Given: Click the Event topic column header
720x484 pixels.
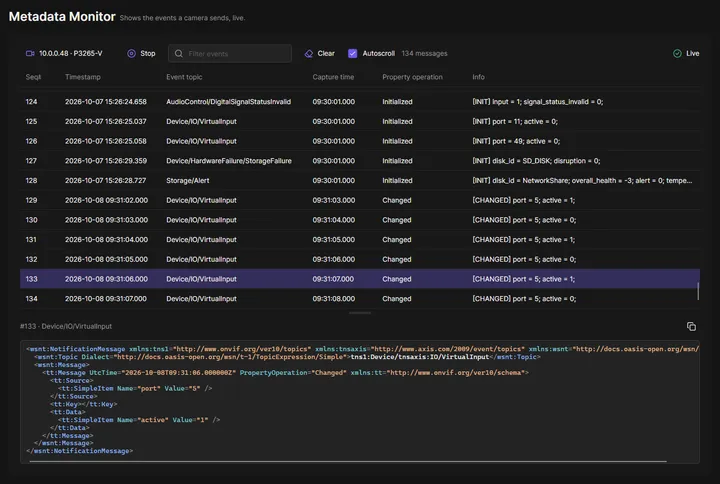Looking at the screenshot, I should pyautogui.click(x=184, y=77).
